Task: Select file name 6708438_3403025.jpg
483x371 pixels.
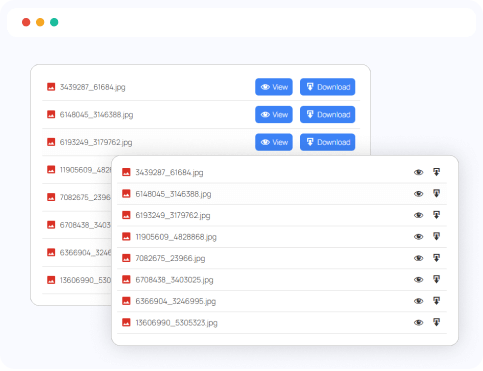Action: (174, 280)
